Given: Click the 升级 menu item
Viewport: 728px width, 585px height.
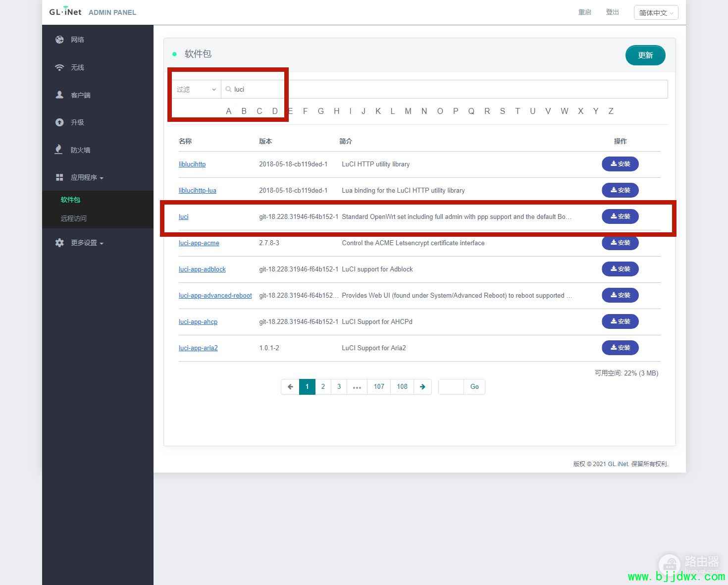Looking at the screenshot, I should point(77,122).
